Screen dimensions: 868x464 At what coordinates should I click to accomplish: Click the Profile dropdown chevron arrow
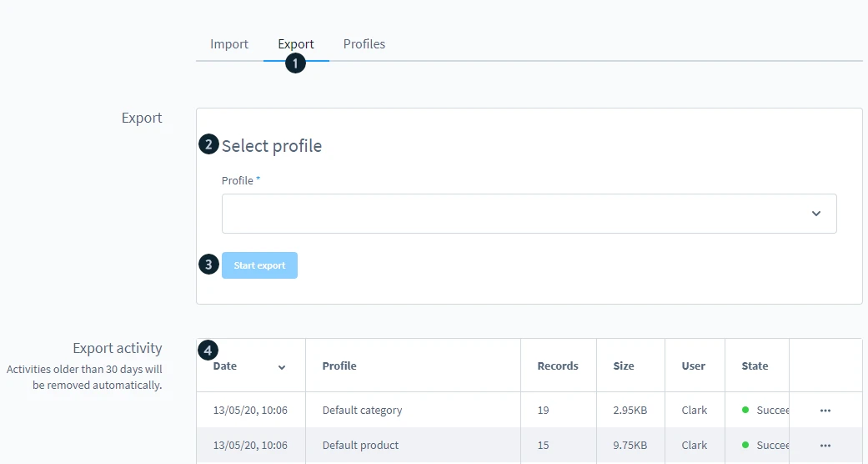tap(816, 214)
